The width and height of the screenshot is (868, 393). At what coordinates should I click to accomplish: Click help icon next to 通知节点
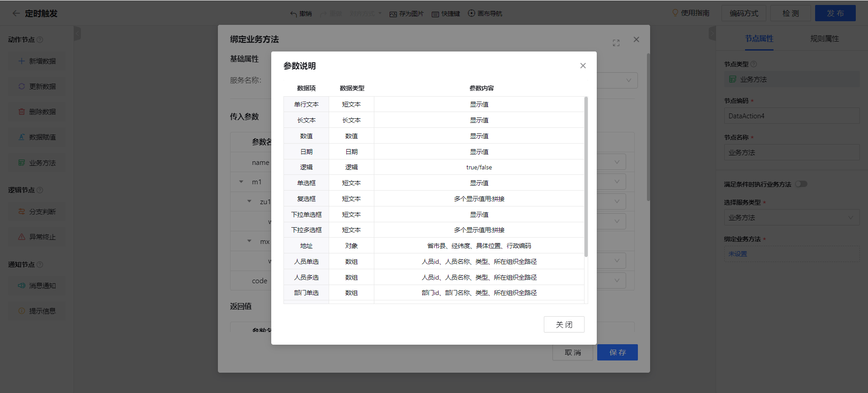coord(40,265)
